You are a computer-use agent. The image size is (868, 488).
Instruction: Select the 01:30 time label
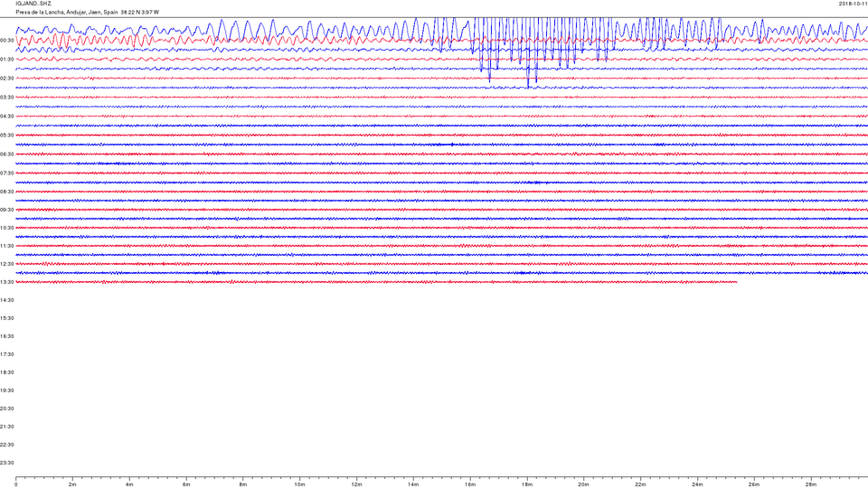coord(6,60)
